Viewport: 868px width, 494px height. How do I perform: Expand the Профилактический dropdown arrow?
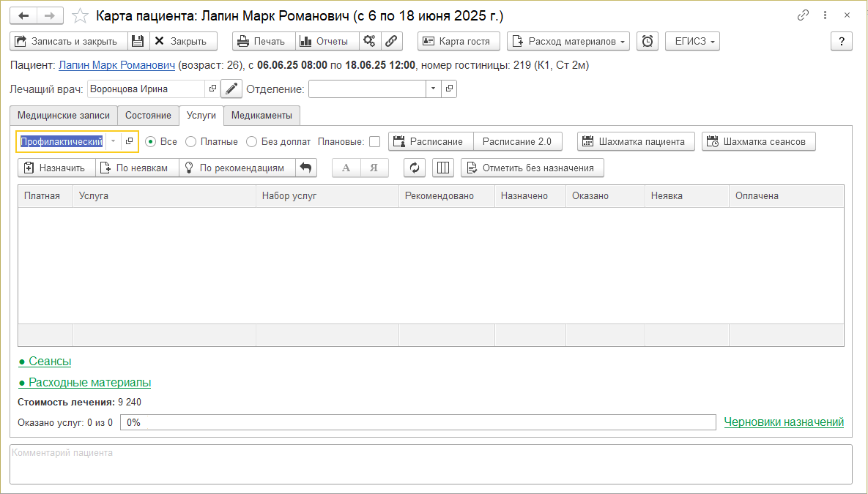coord(113,141)
